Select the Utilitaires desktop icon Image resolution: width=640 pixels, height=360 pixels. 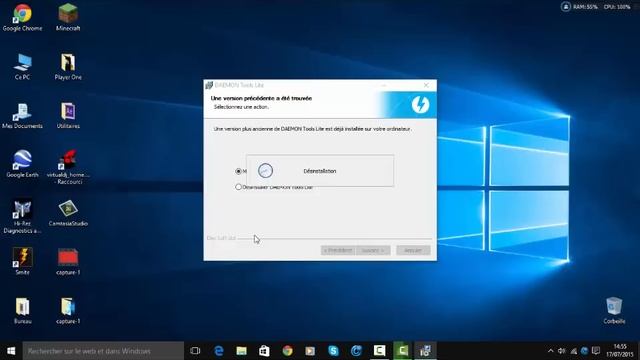68,116
